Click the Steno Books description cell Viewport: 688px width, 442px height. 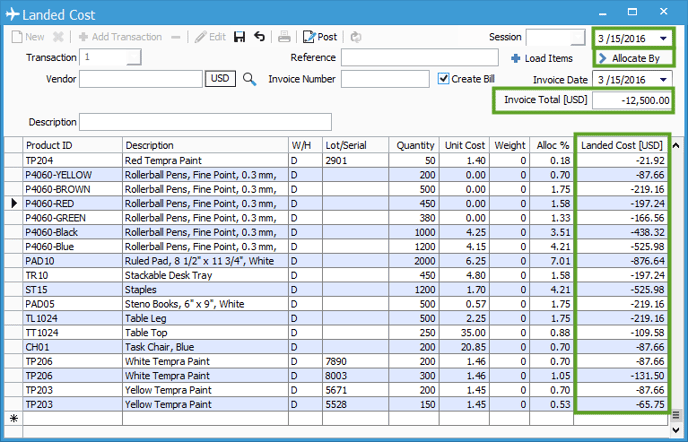point(205,304)
